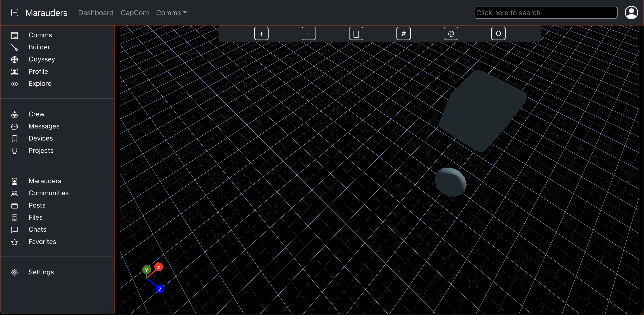This screenshot has height=315, width=644.
Task: Click the search input field
Action: pyautogui.click(x=546, y=13)
